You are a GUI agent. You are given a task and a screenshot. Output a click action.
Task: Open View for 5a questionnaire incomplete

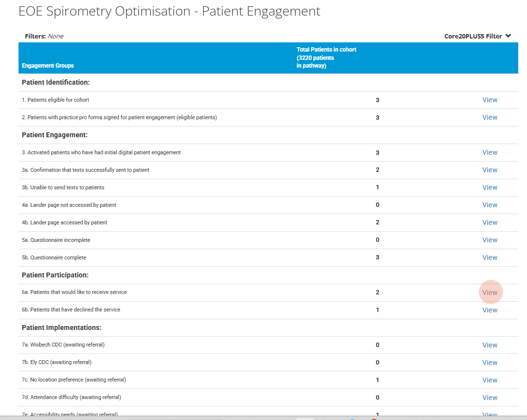point(489,240)
